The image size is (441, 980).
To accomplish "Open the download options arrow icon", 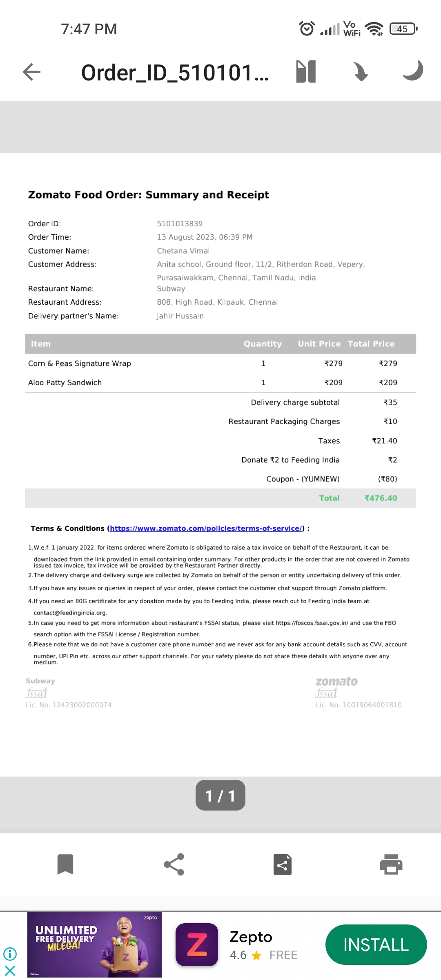I will 360,71.
